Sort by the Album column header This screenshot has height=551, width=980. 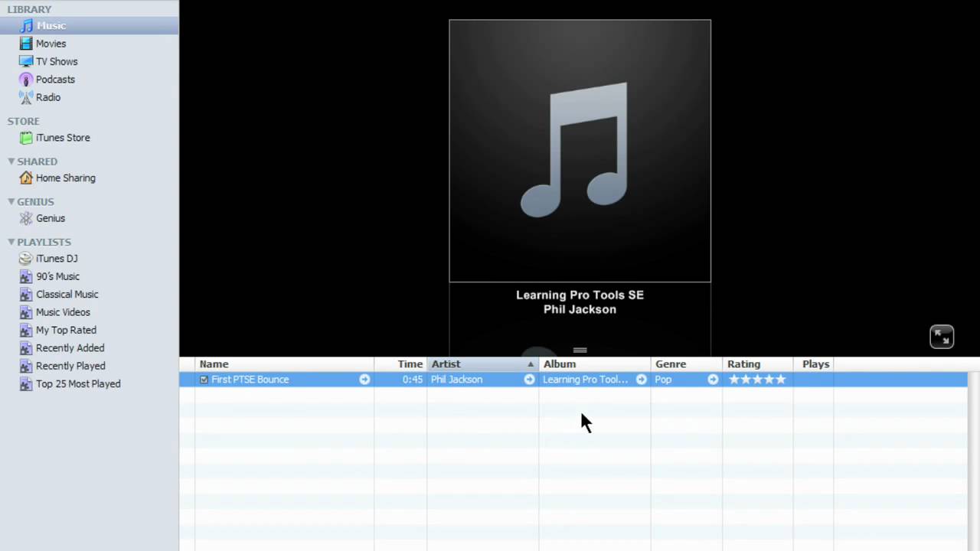pyautogui.click(x=595, y=364)
